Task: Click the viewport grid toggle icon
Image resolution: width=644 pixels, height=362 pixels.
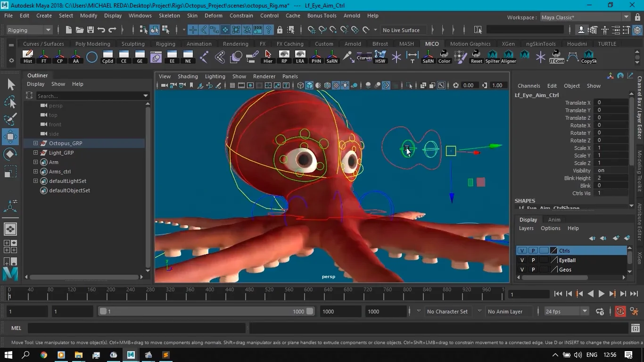Action: (232, 85)
